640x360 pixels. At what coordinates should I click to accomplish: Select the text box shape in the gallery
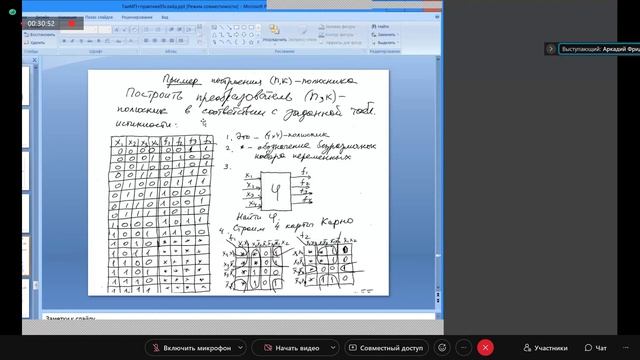(x=214, y=27)
